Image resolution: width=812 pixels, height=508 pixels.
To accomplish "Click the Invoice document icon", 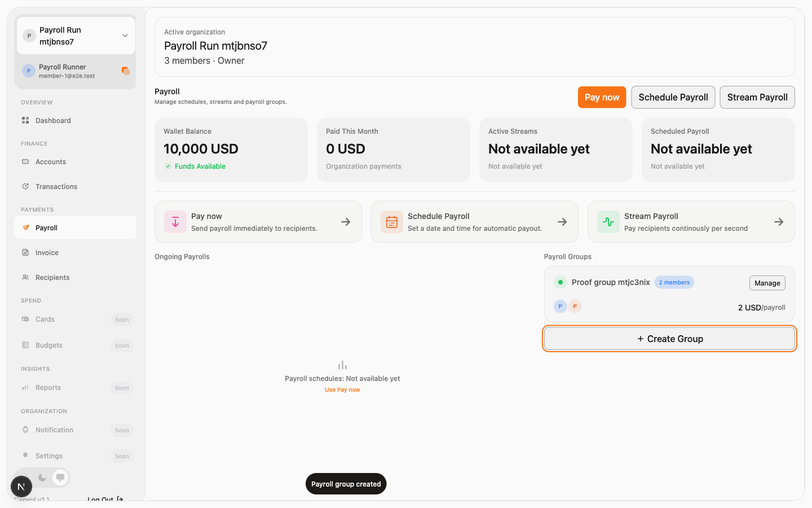I will coord(25,252).
